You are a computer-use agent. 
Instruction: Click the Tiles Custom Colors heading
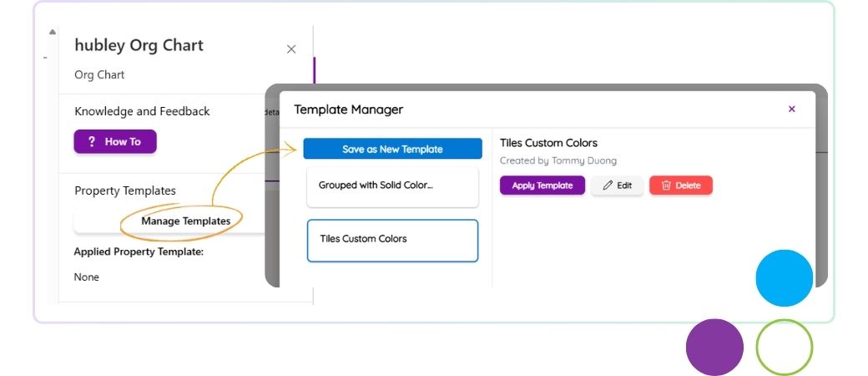pos(548,143)
